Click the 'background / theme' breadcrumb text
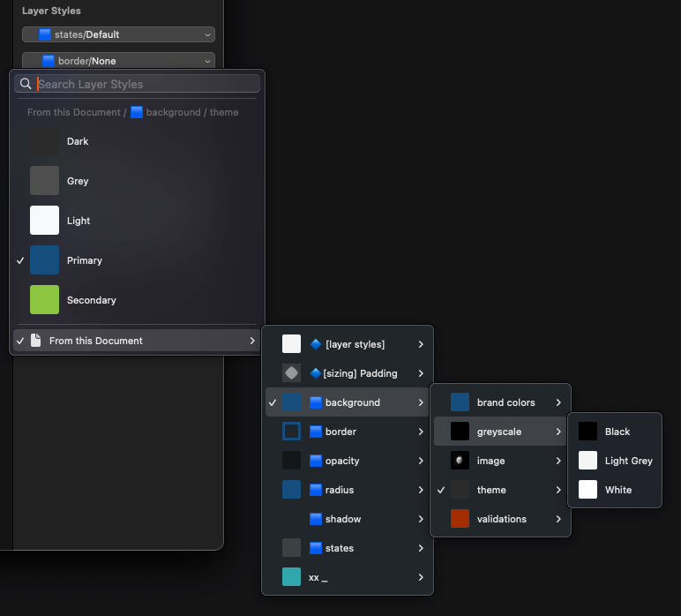Screen dimensions: 681x616 tap(192, 112)
